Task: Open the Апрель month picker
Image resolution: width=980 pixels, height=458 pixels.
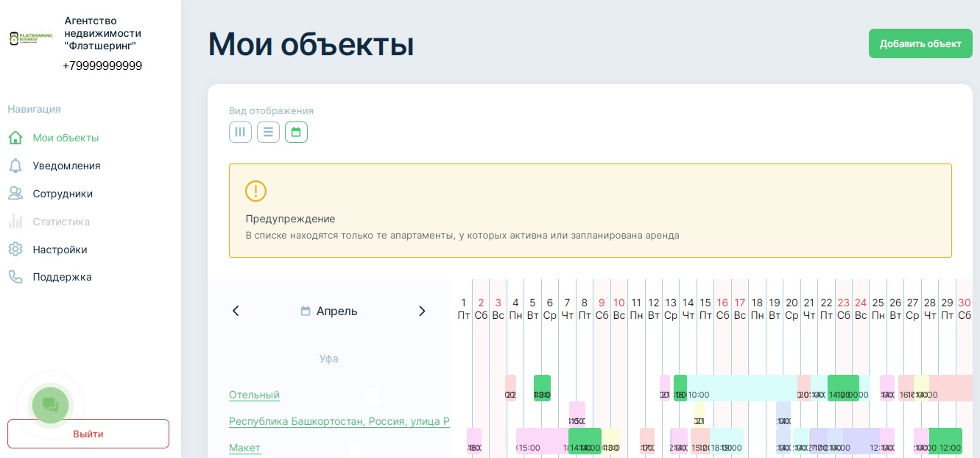Action: pos(329,311)
